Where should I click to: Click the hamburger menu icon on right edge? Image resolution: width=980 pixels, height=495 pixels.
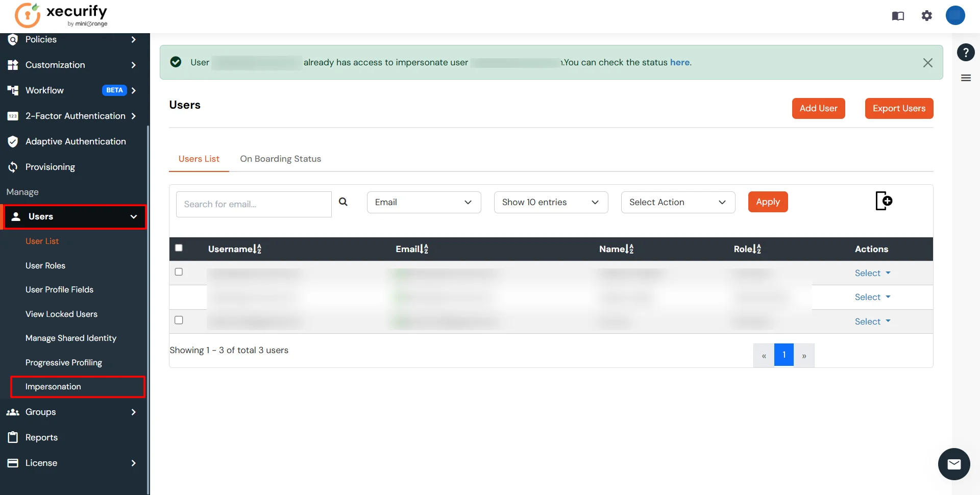966,78
